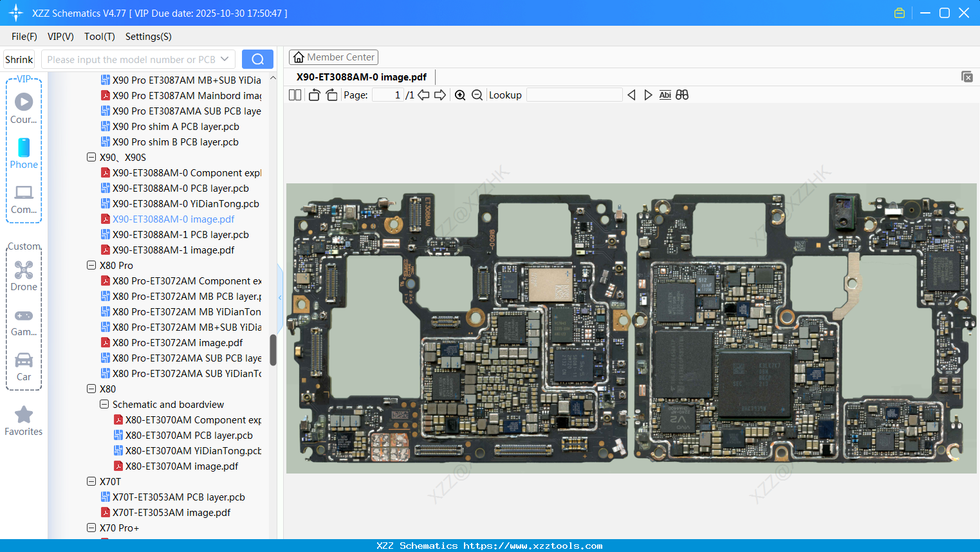The image size is (980, 552).
Task: Rotate the page counterclockwise
Action: point(314,95)
